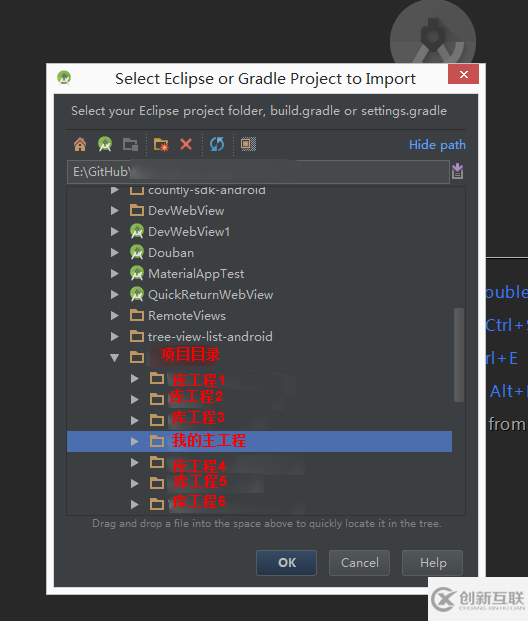This screenshot has height=621, width=528.
Task: Expand the DevWebView1 project node
Action: point(115,231)
